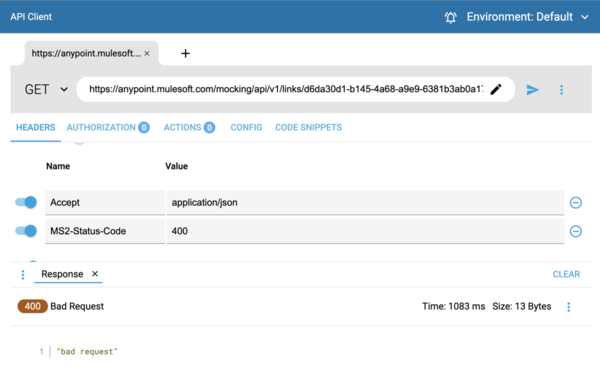The image size is (600, 374).
Task: Toggle off the MS2-Status-Code header
Action: coord(26,231)
